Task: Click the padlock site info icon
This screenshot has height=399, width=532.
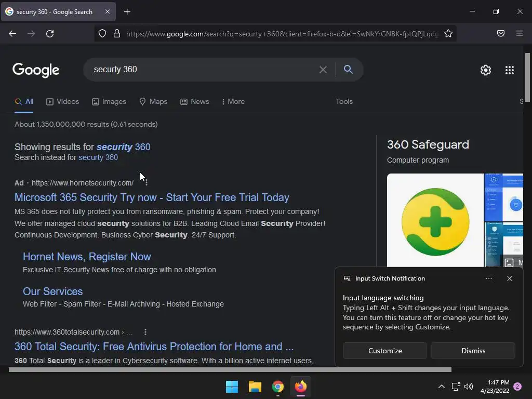Action: (117, 33)
